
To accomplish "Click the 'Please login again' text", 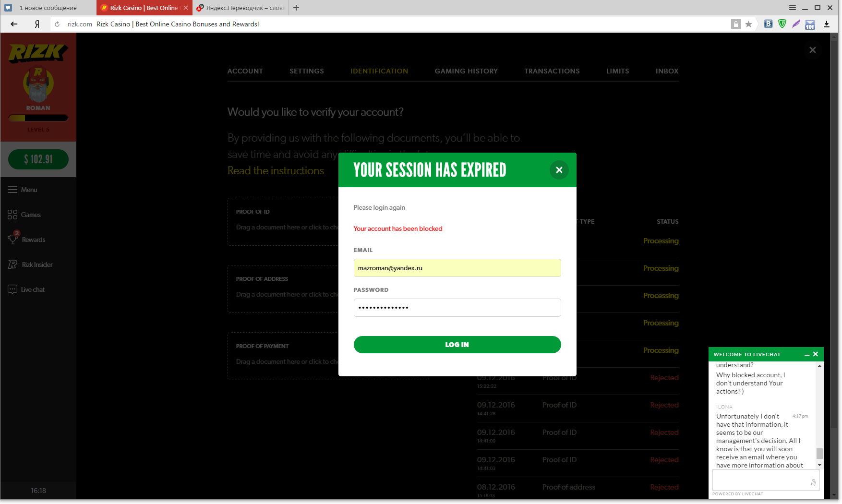I will click(x=379, y=207).
